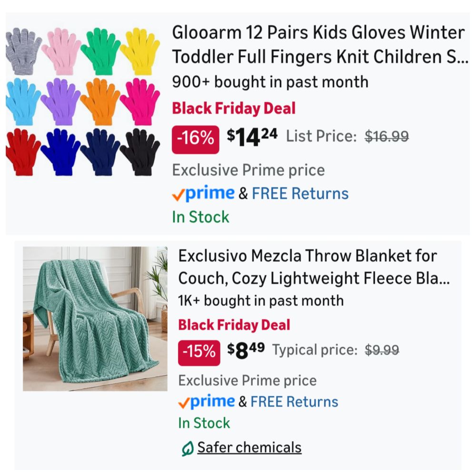Click the -15% discount badge
Image resolution: width=476 pixels, height=476 pixels.
[x=199, y=353]
